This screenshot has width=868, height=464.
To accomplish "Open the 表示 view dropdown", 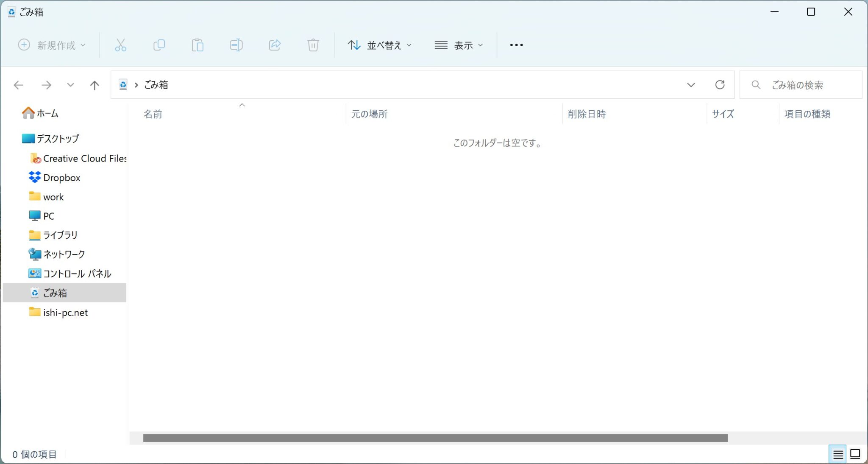I will 459,45.
